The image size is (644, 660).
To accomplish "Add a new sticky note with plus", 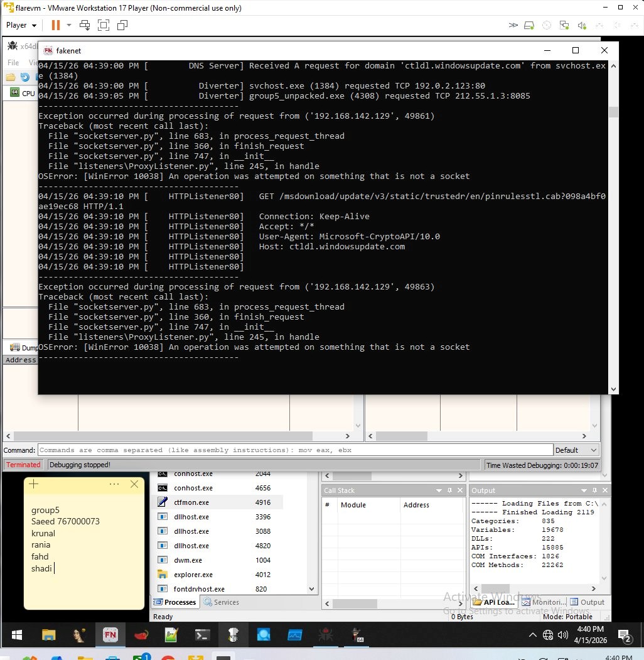I will (34, 484).
